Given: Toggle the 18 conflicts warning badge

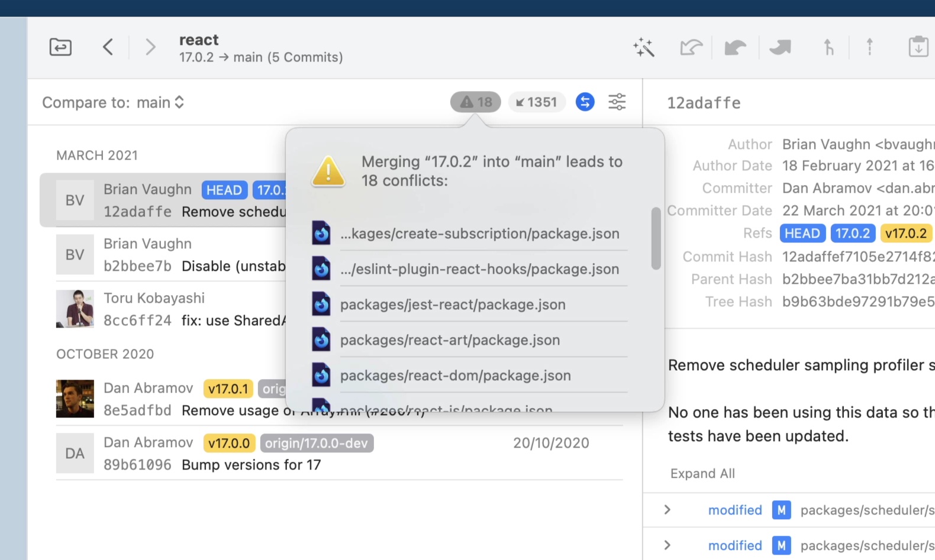Looking at the screenshot, I should click(x=476, y=102).
